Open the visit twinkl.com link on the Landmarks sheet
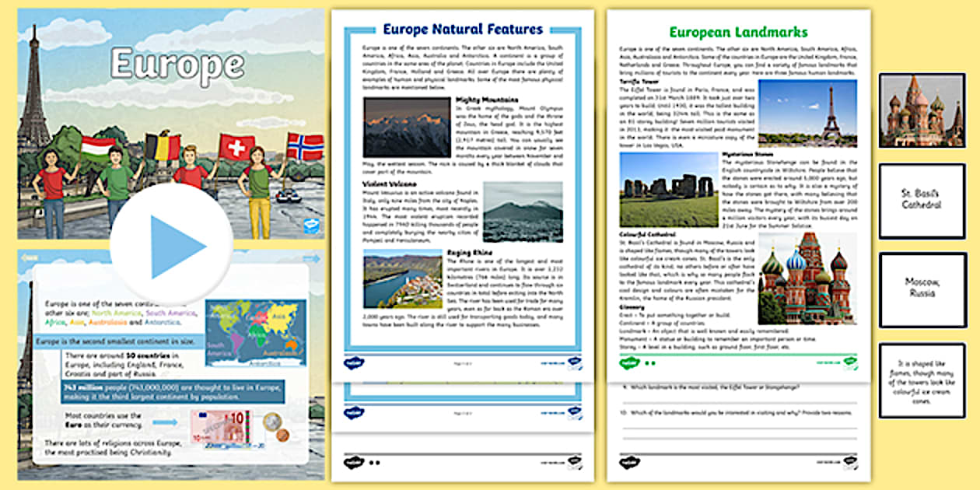 [827, 362]
